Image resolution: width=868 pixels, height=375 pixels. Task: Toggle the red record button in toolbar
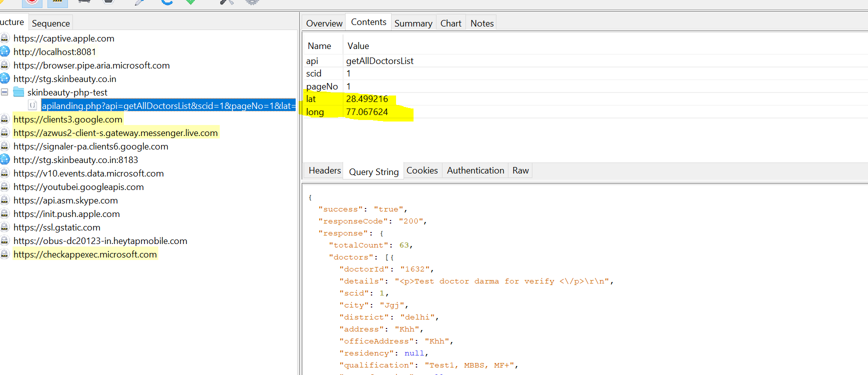(x=32, y=2)
